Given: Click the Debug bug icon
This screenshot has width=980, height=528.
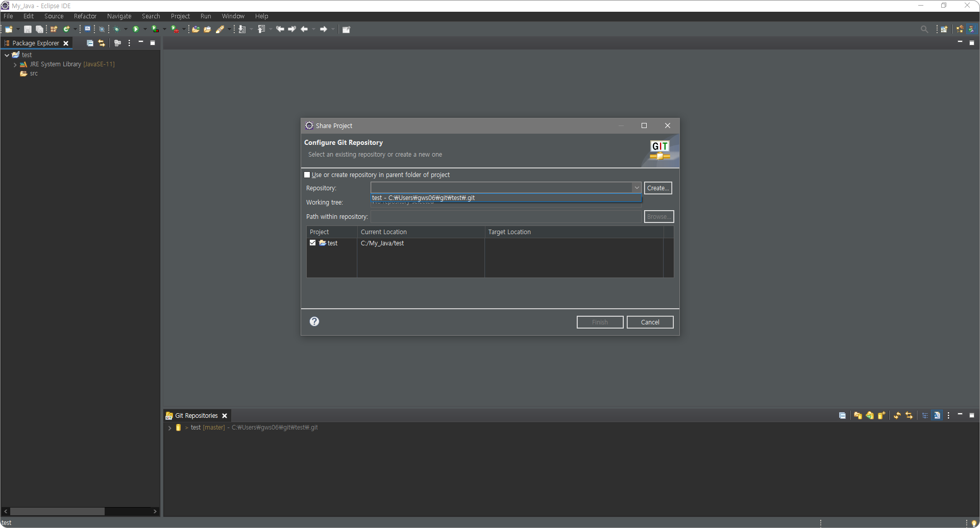Looking at the screenshot, I should pyautogui.click(x=117, y=30).
